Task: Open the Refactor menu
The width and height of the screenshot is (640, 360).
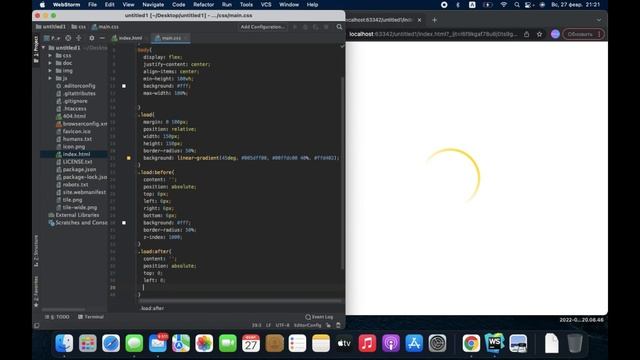Action: [x=203, y=5]
